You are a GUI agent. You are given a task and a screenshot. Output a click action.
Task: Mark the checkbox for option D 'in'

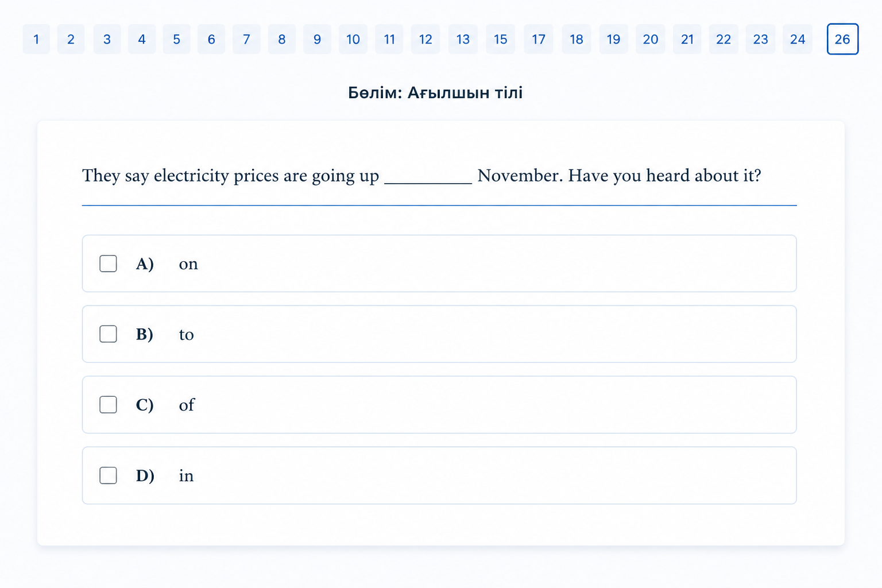(108, 475)
